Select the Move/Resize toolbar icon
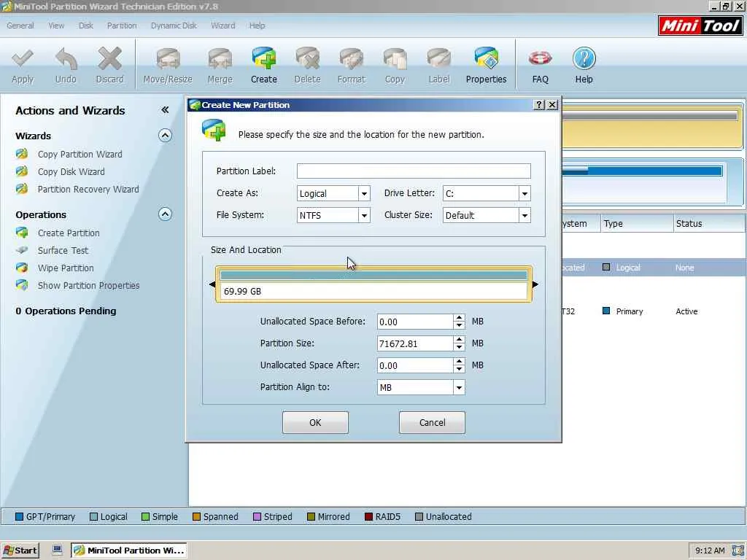747x560 pixels. [168, 59]
